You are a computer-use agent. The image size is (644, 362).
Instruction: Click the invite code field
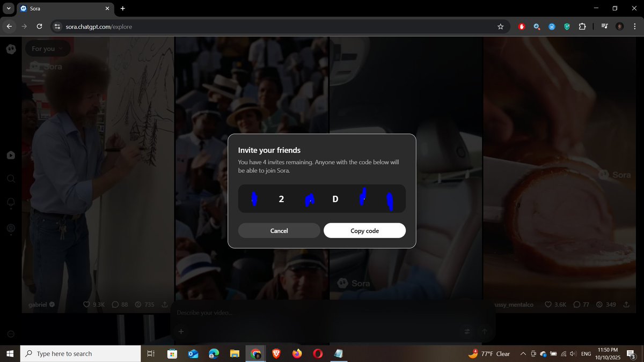point(322,199)
